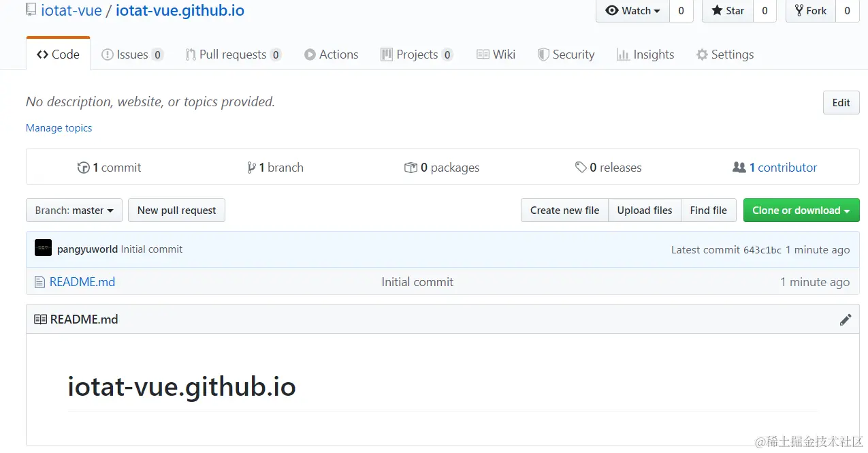Image resolution: width=868 pixels, height=453 pixels.
Task: Open the Initial commit message next to pangyuworld
Action: pos(152,249)
